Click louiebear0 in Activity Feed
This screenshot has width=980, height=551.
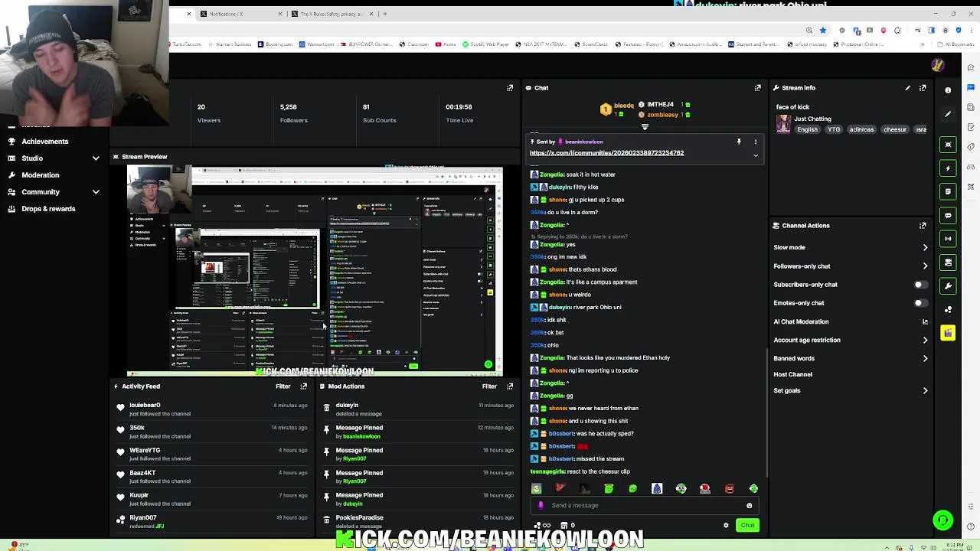(145, 406)
